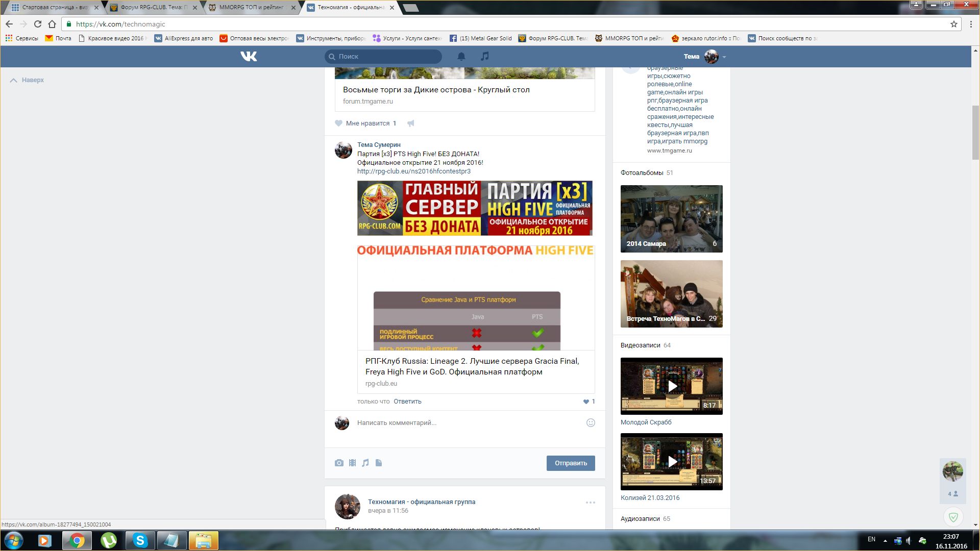Show hidden system tray icons arrow

coord(885,540)
